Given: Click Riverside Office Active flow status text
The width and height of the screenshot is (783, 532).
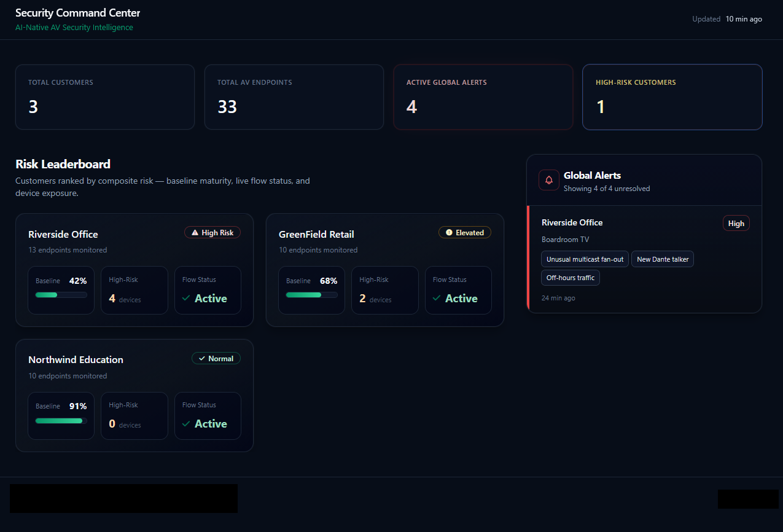Looking at the screenshot, I should [x=211, y=299].
